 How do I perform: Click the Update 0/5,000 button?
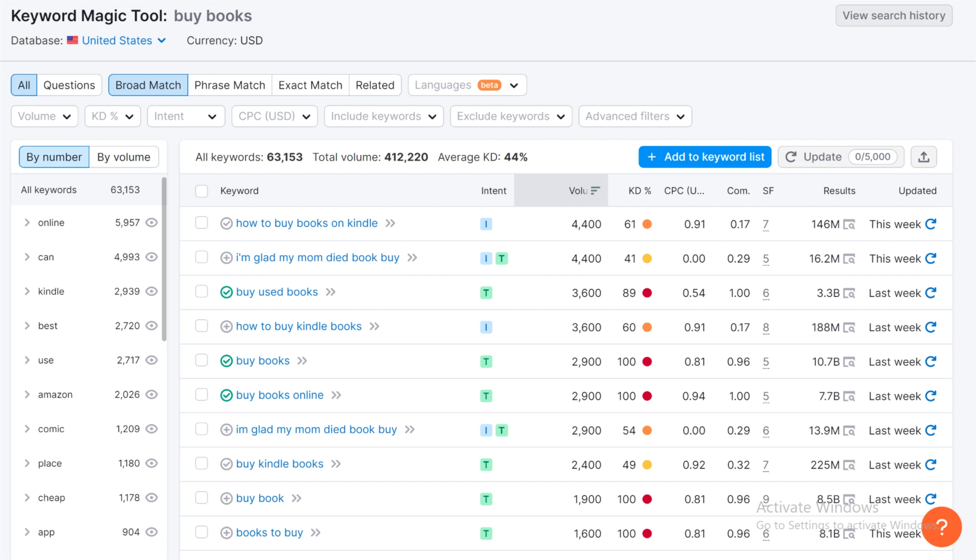pyautogui.click(x=841, y=157)
